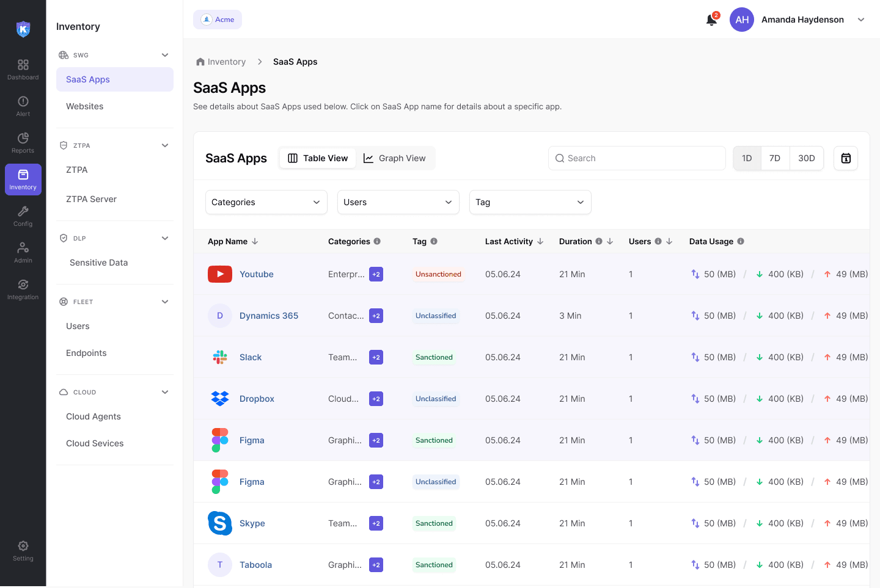Click the Dropbox app logo
880x588 pixels.
(x=220, y=399)
